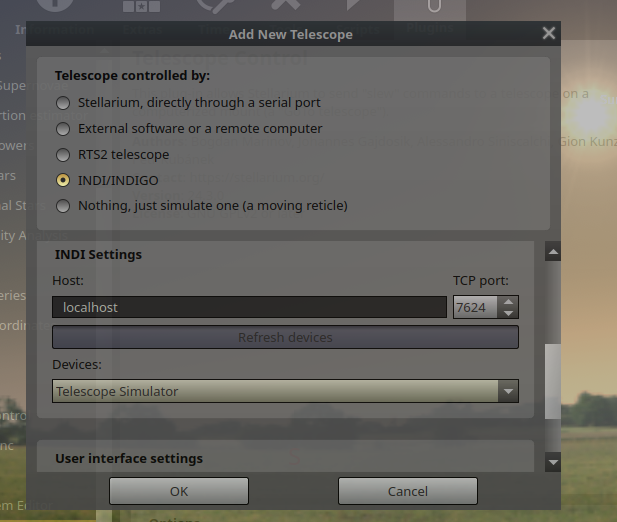Click OK to add the telescope
The image size is (617, 522).
[179, 491]
